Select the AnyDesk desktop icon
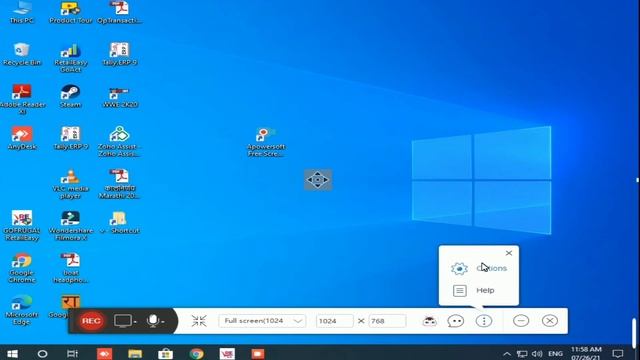This screenshot has width=640, height=360. (x=22, y=138)
